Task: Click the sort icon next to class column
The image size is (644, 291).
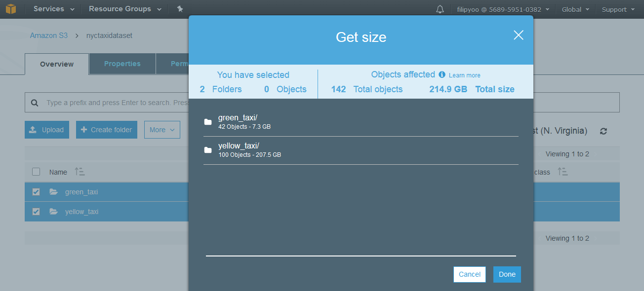Action: pos(563,172)
